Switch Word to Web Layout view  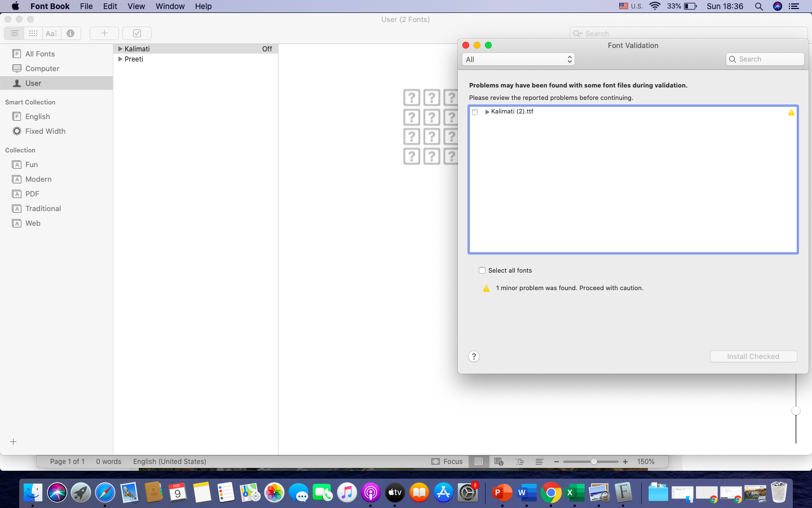click(499, 462)
